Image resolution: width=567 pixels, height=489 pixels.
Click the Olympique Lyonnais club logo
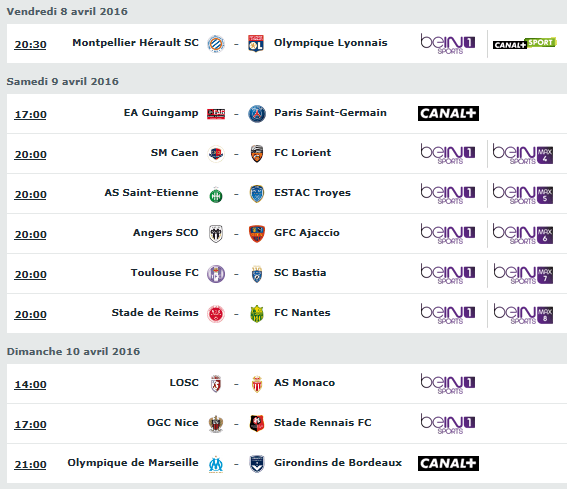(x=256, y=43)
